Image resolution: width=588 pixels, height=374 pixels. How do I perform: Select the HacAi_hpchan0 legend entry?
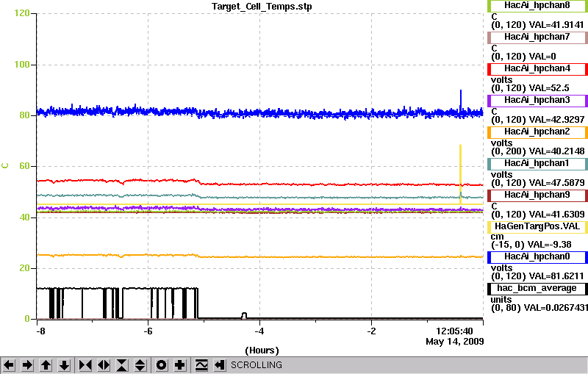(537, 256)
